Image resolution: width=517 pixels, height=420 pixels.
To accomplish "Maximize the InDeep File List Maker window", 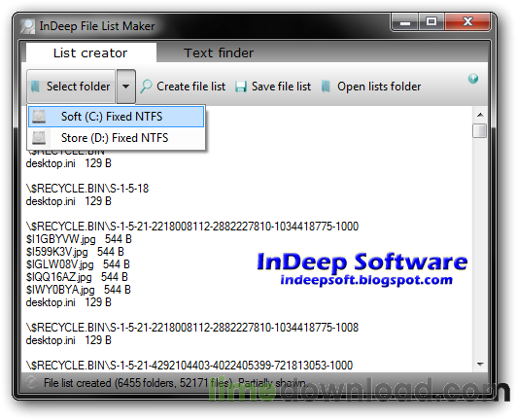I will tap(431, 22).
